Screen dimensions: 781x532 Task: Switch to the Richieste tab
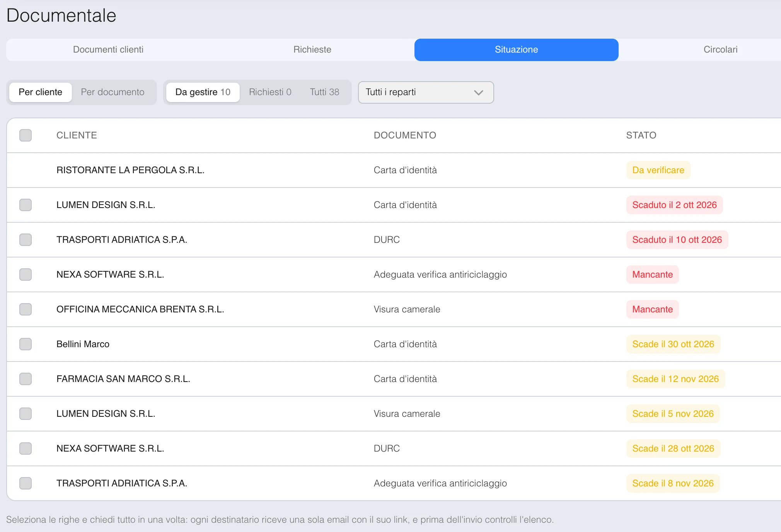pyautogui.click(x=312, y=49)
